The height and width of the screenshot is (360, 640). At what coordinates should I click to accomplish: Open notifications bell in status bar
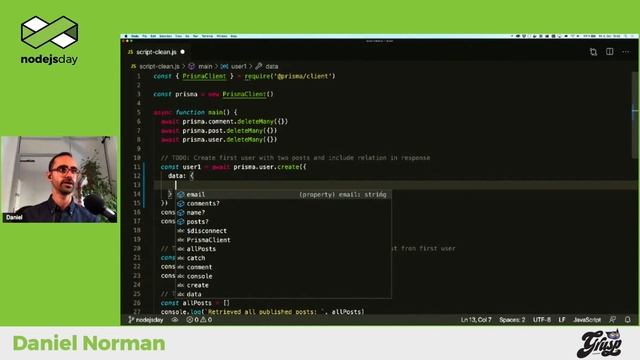coord(628,320)
